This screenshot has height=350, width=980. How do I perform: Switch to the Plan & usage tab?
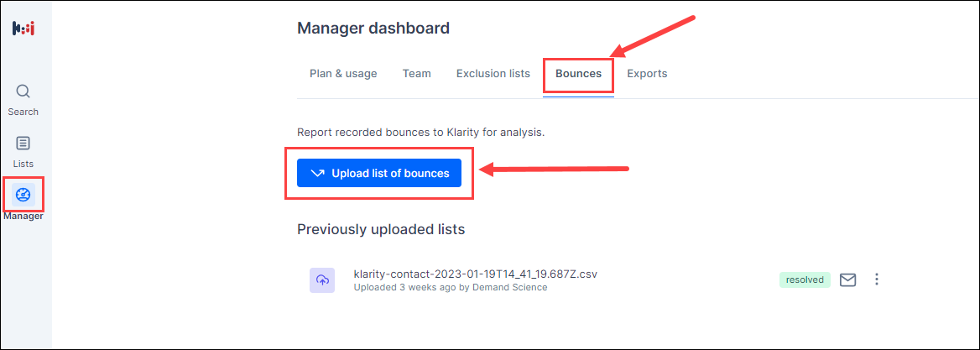pyautogui.click(x=343, y=74)
